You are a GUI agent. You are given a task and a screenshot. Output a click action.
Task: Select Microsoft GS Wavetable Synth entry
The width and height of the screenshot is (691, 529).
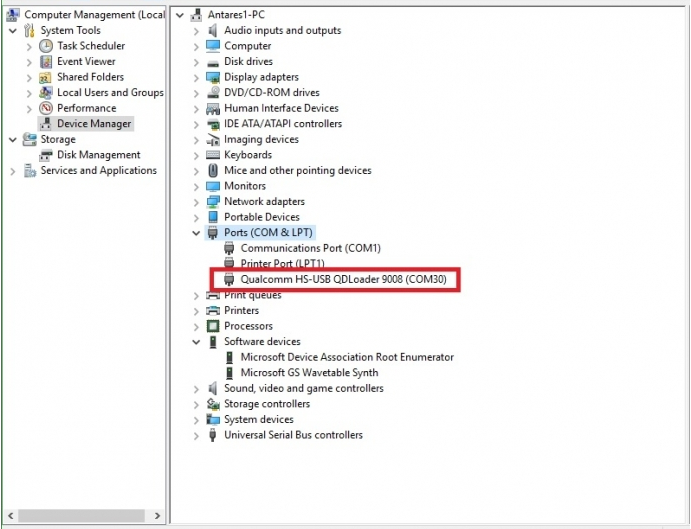click(309, 373)
